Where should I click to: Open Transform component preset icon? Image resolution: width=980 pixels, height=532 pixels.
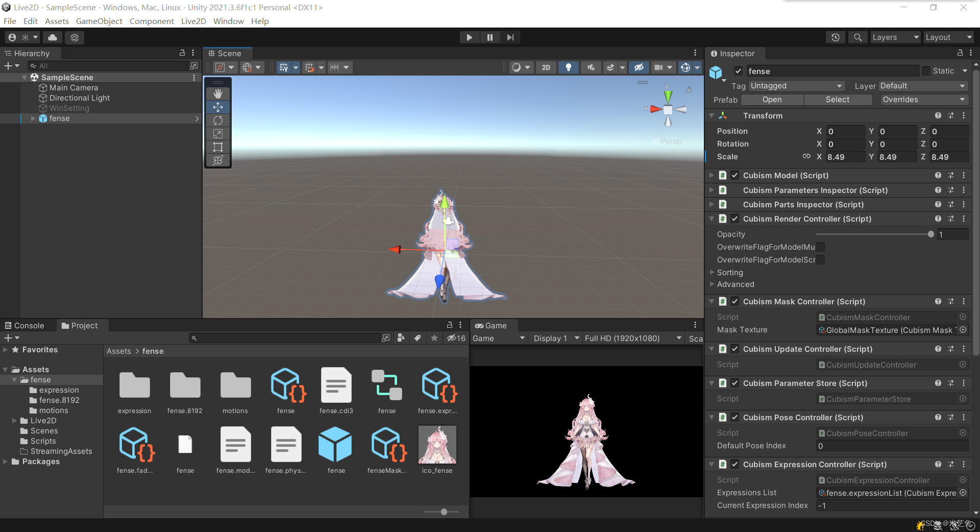(951, 116)
